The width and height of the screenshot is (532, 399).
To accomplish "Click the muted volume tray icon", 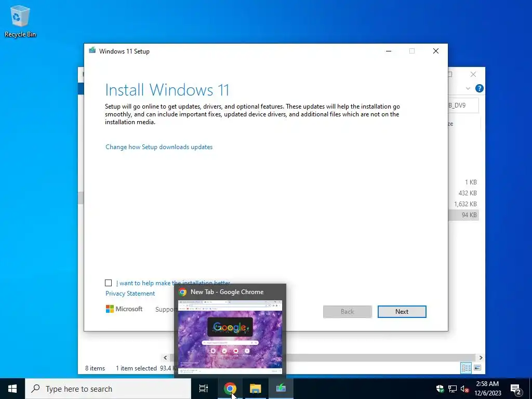I will (464, 389).
